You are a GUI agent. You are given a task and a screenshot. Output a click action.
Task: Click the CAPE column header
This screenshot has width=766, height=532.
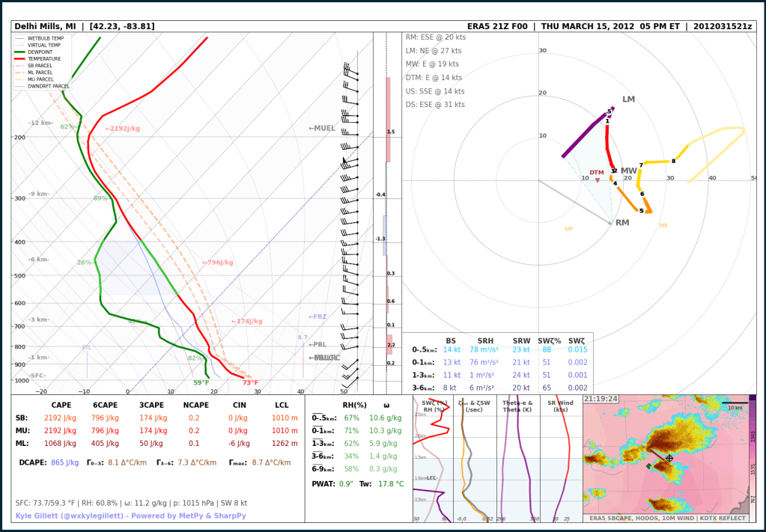pyautogui.click(x=61, y=405)
